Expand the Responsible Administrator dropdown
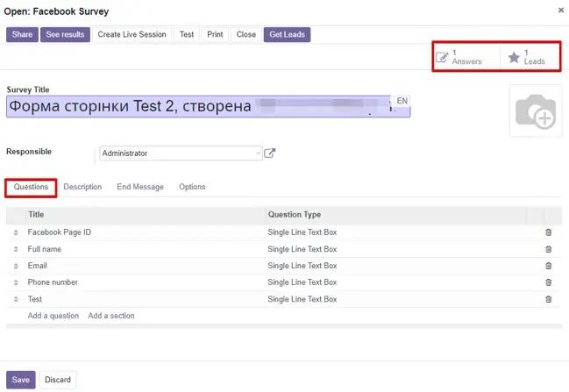This screenshot has height=392, width=569. point(181,153)
